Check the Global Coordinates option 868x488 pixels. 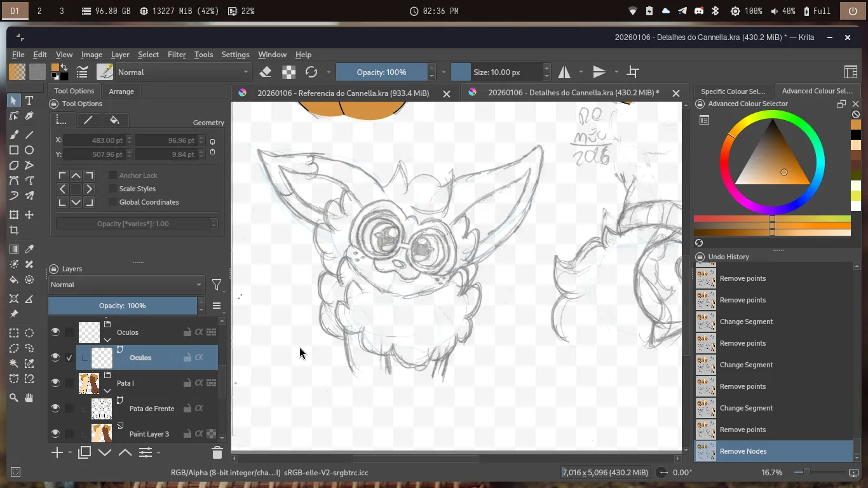pos(112,202)
